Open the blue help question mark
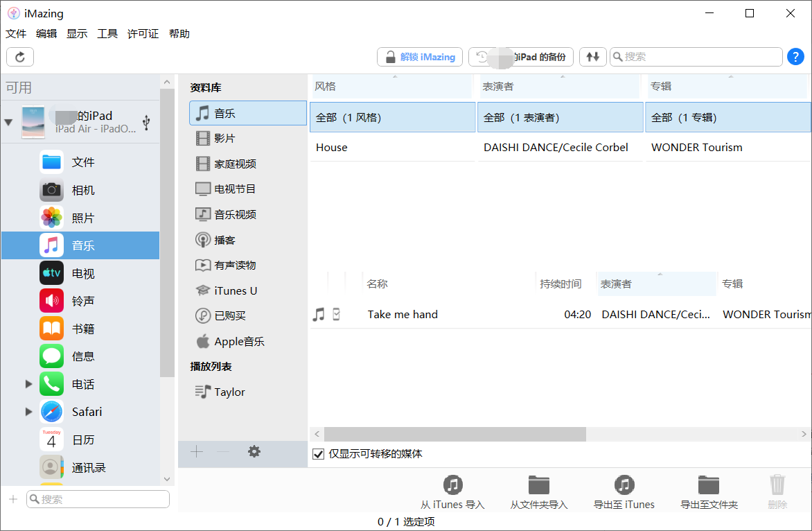Screen dimensions: 812x531 (x=795, y=56)
